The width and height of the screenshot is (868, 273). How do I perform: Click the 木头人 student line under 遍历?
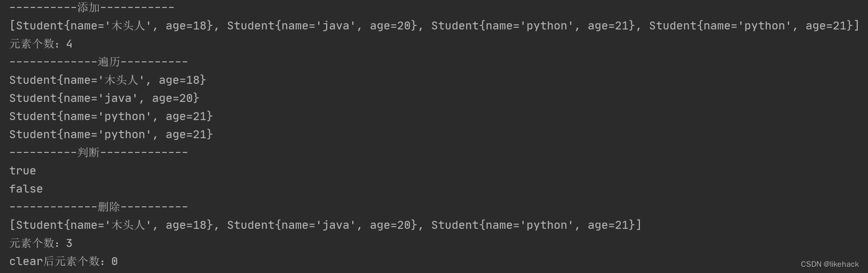click(x=108, y=80)
